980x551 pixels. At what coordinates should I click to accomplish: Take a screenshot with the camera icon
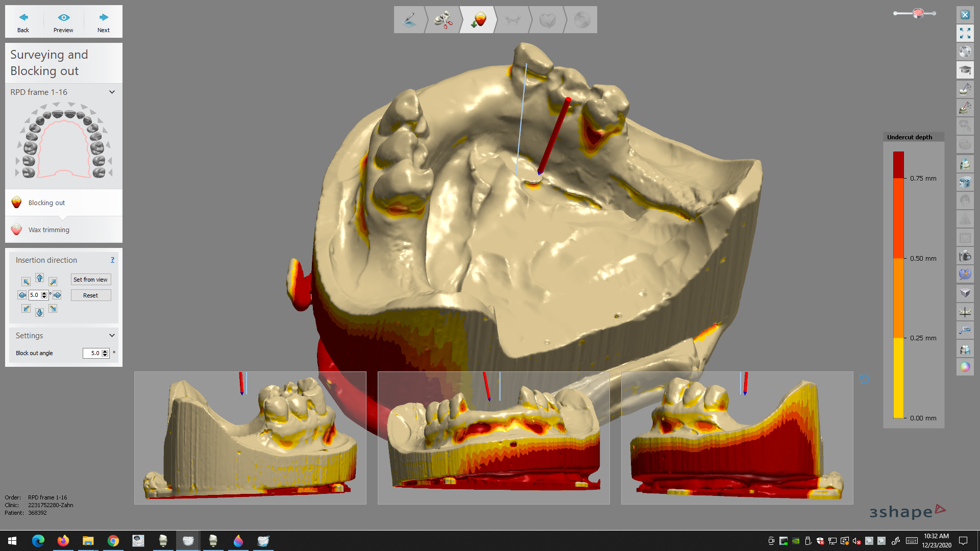[965, 256]
